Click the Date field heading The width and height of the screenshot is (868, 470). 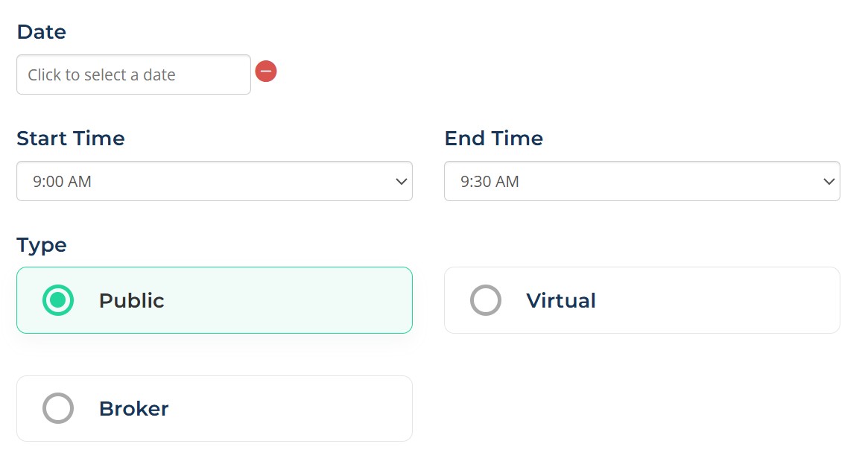coord(42,32)
